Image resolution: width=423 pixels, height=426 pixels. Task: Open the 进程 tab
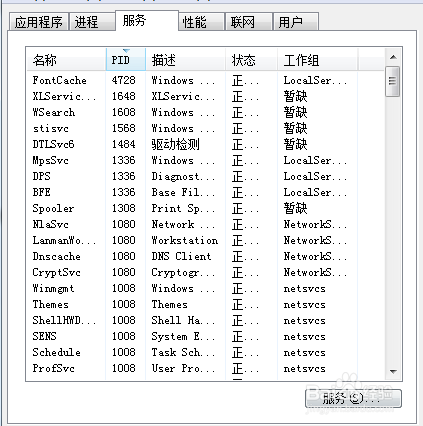tap(92, 22)
